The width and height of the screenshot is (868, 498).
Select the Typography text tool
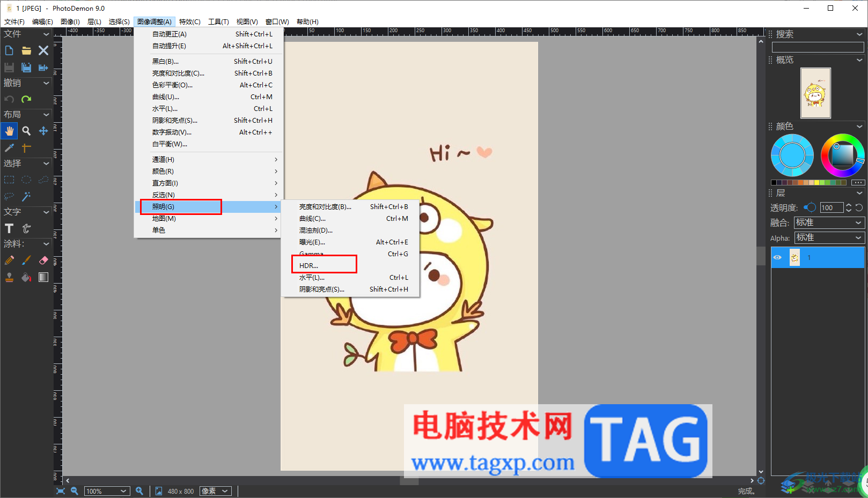tap(26, 228)
